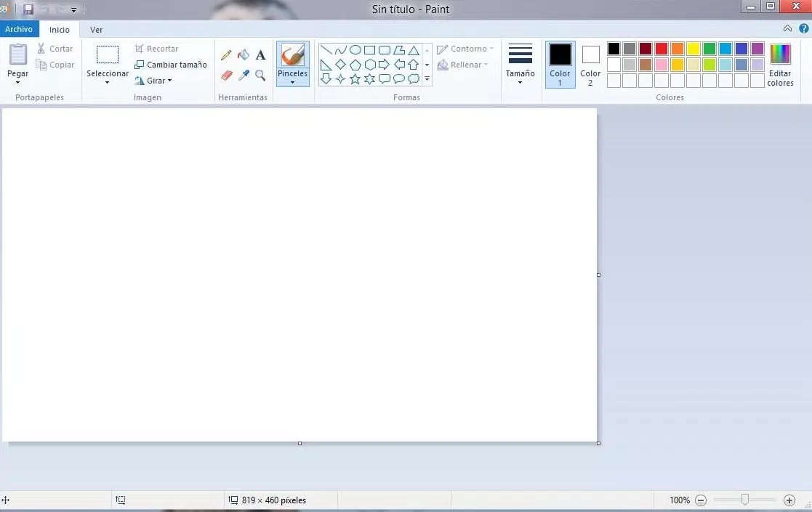Select the oval shape in Formas
This screenshot has height=512, width=812.
click(x=355, y=50)
